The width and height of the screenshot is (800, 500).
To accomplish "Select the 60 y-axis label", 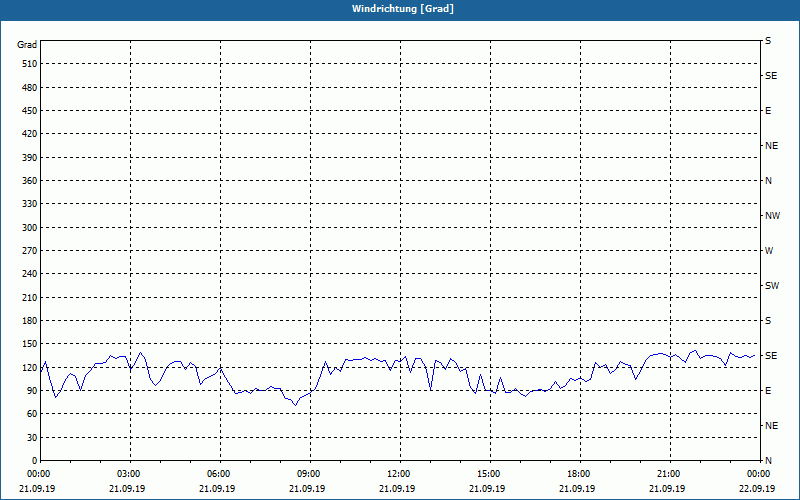I will tap(32, 414).
